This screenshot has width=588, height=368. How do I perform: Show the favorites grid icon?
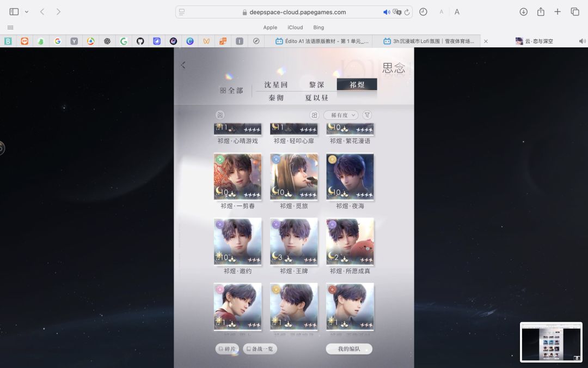(x=10, y=27)
